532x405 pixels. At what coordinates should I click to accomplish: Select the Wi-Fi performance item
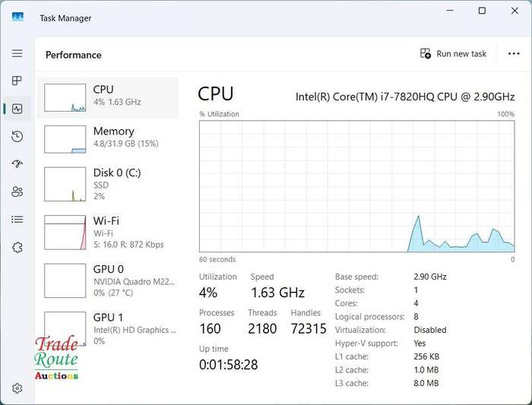click(107, 233)
